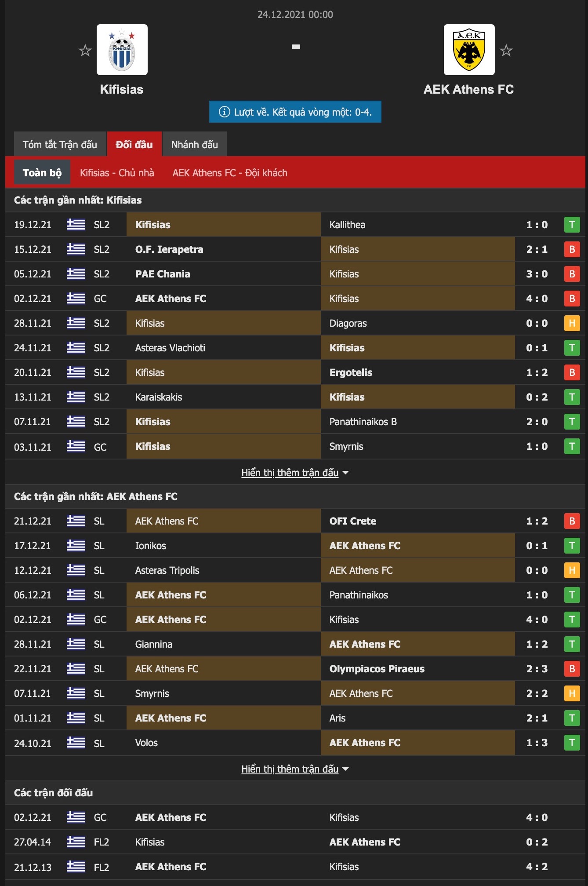Click the win badge on Volos row
Screen dimensions: 588x886
click(572, 743)
